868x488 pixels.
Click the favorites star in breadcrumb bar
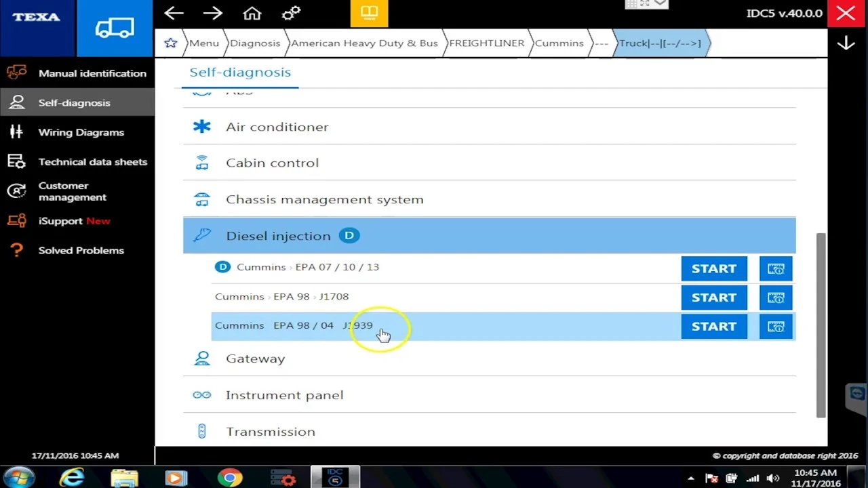tap(170, 43)
